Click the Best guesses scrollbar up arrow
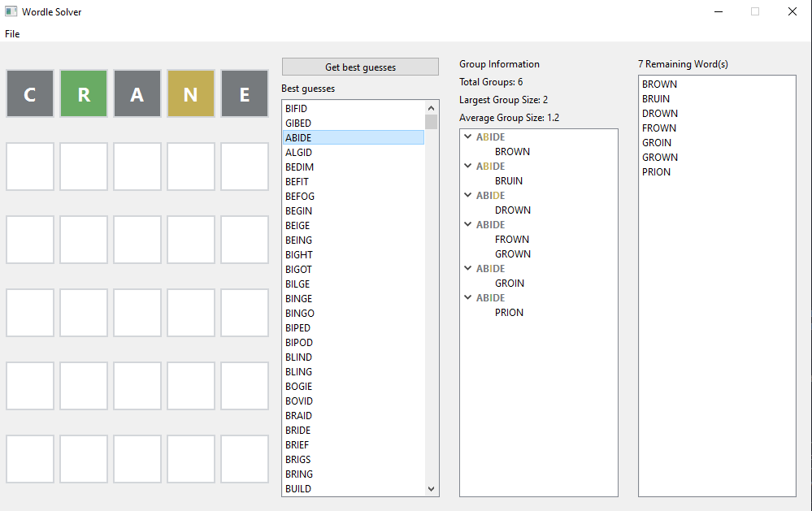 point(431,108)
